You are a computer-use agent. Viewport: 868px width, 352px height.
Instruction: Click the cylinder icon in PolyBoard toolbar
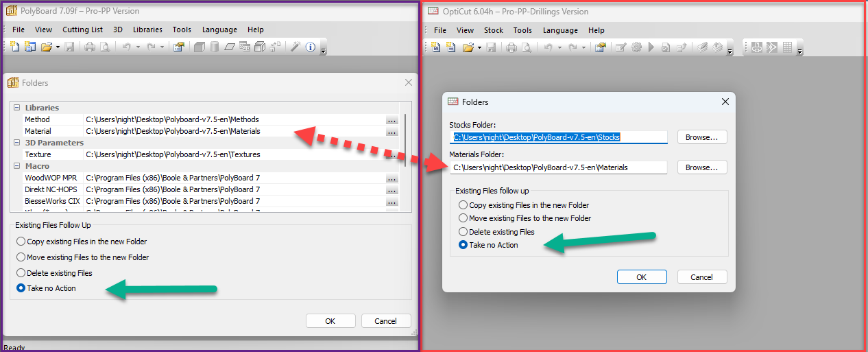click(215, 47)
